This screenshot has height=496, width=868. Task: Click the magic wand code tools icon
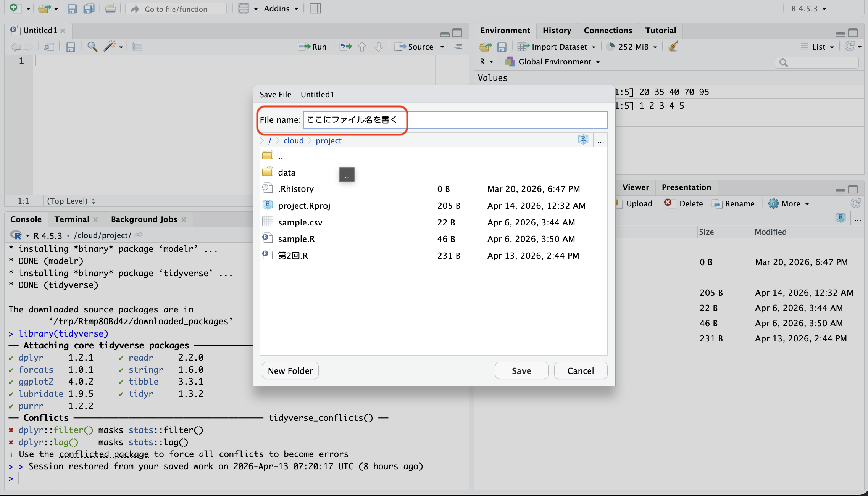(110, 47)
